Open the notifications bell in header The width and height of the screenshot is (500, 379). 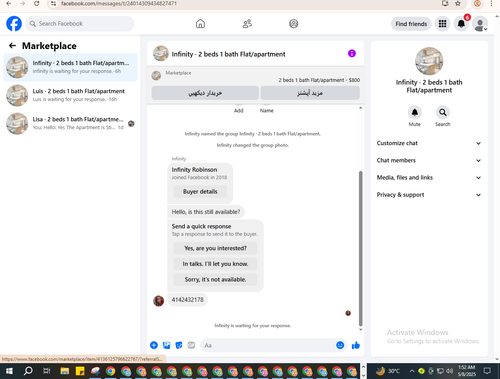[461, 24]
